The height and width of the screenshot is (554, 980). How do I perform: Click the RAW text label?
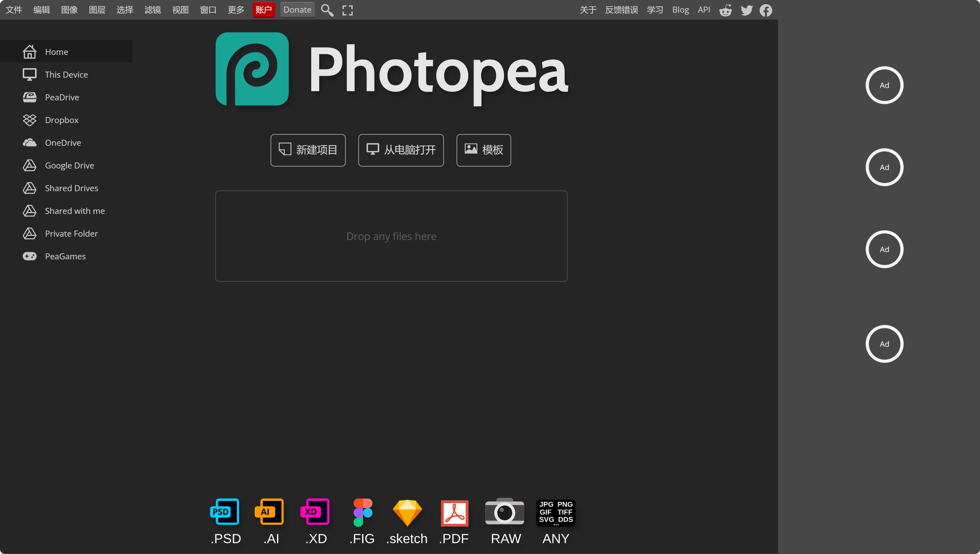coord(505,539)
